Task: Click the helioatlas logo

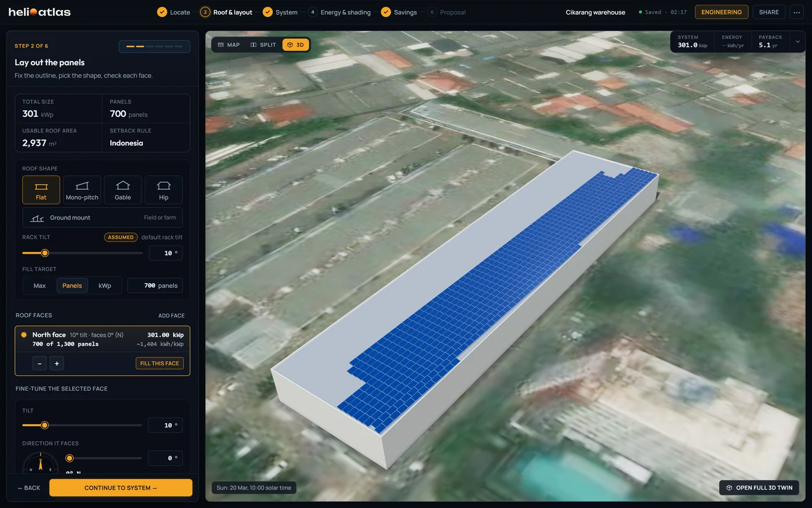Action: (39, 12)
